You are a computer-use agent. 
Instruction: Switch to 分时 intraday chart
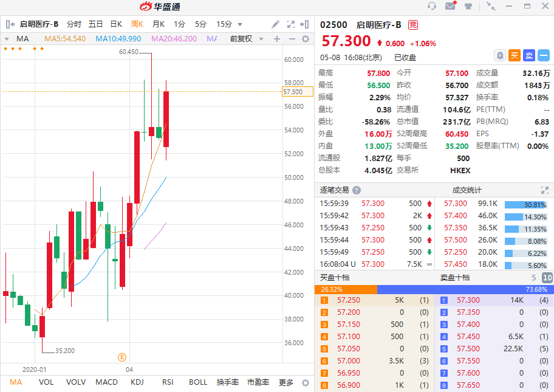(74, 24)
